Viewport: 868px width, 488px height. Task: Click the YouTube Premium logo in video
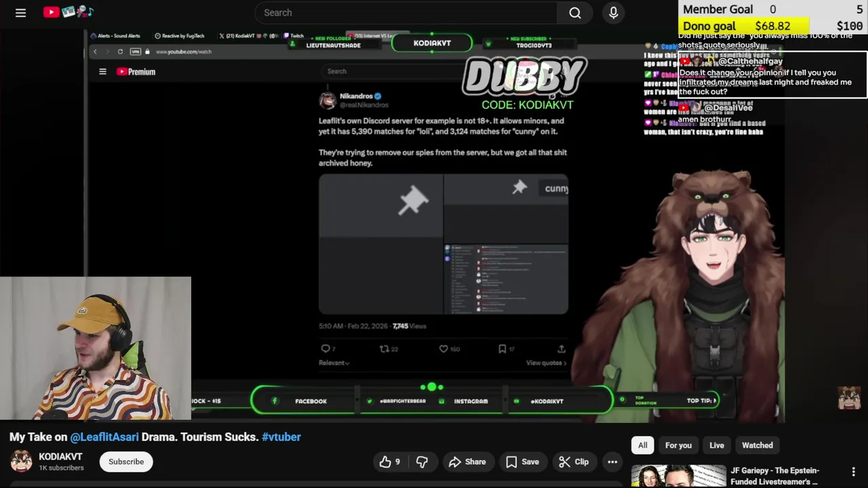136,71
